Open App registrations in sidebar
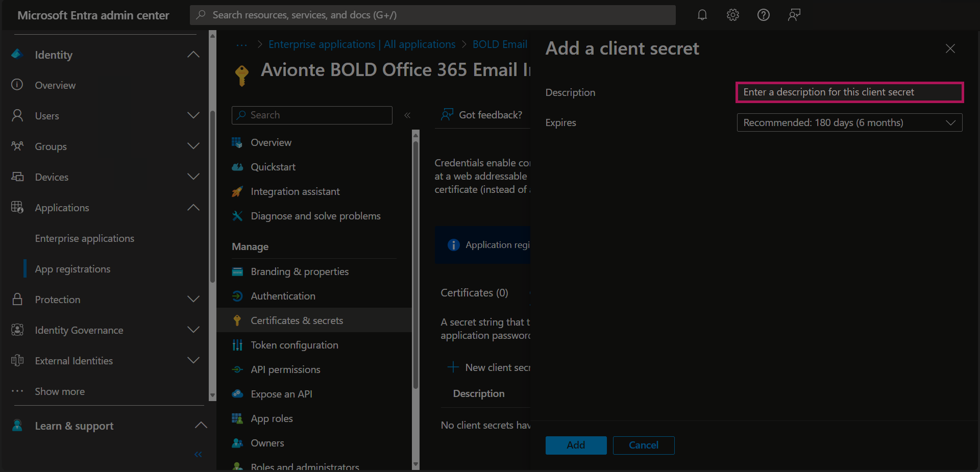The width and height of the screenshot is (980, 472). tap(72, 269)
